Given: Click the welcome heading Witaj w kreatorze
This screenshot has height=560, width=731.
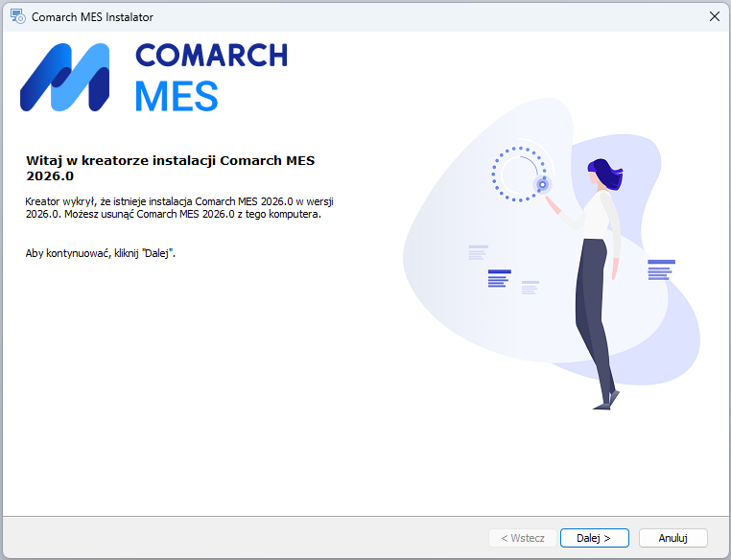Looking at the screenshot, I should [171, 168].
